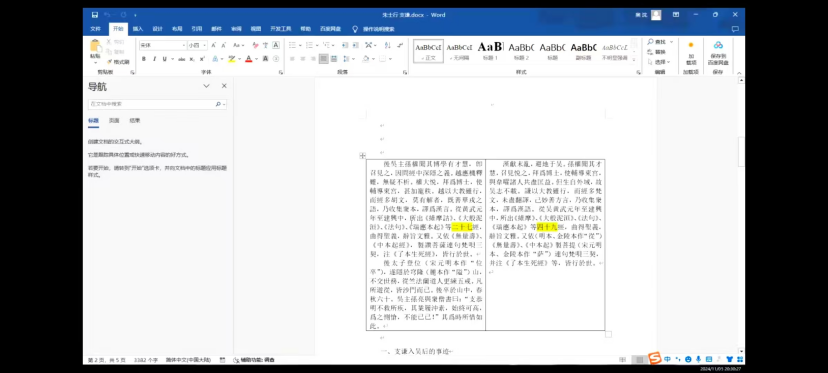Viewport: 828px width, 373px height.
Task: Click the paragraph shading paint bucket
Action: coord(365,59)
